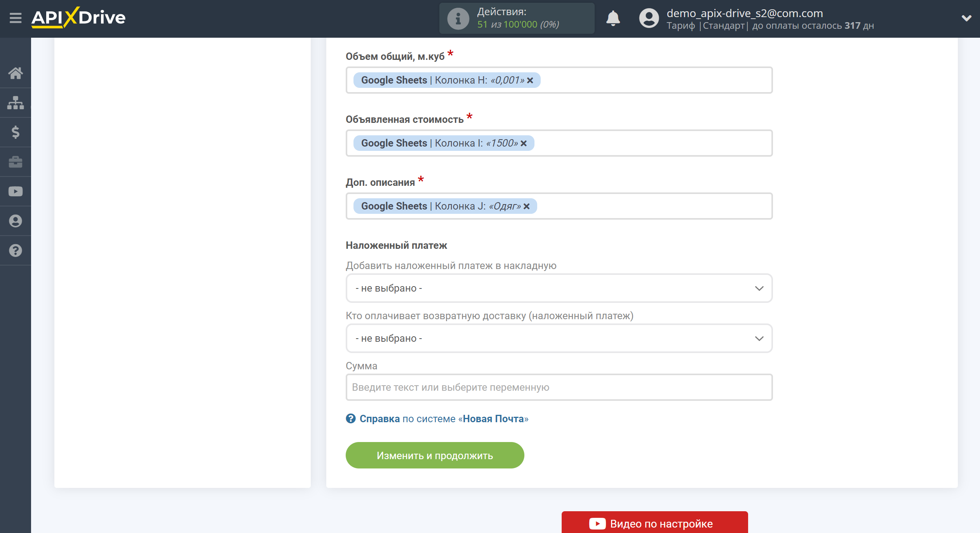Open the notifications bell
Image resolution: width=980 pixels, height=533 pixels.
613,18
